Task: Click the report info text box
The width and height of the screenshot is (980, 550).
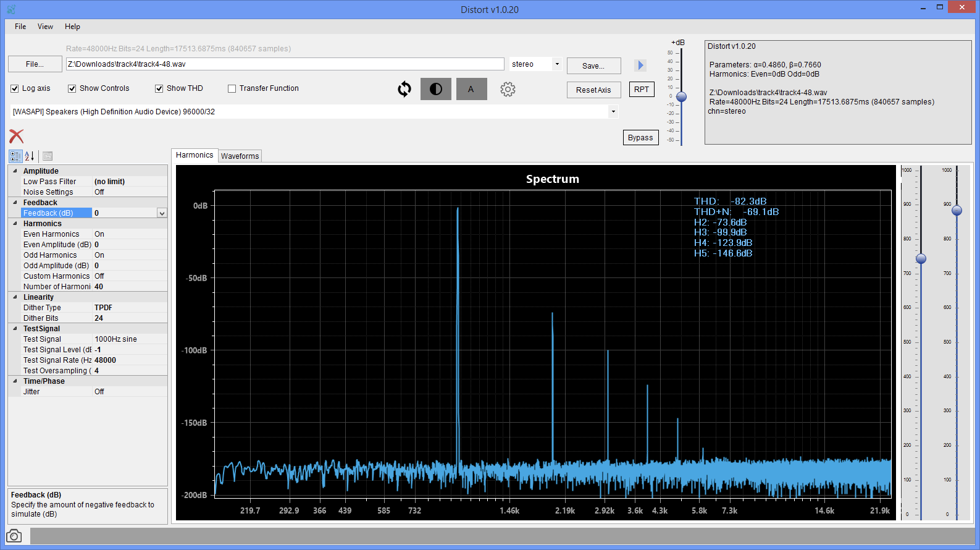Action: [838, 93]
